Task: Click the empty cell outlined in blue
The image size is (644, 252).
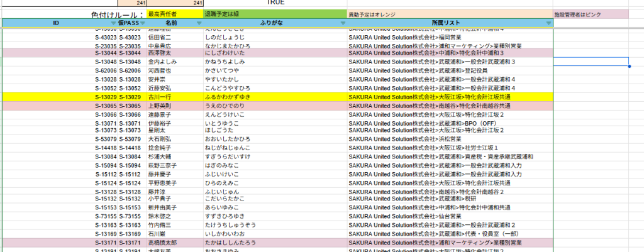Action: coord(591,62)
